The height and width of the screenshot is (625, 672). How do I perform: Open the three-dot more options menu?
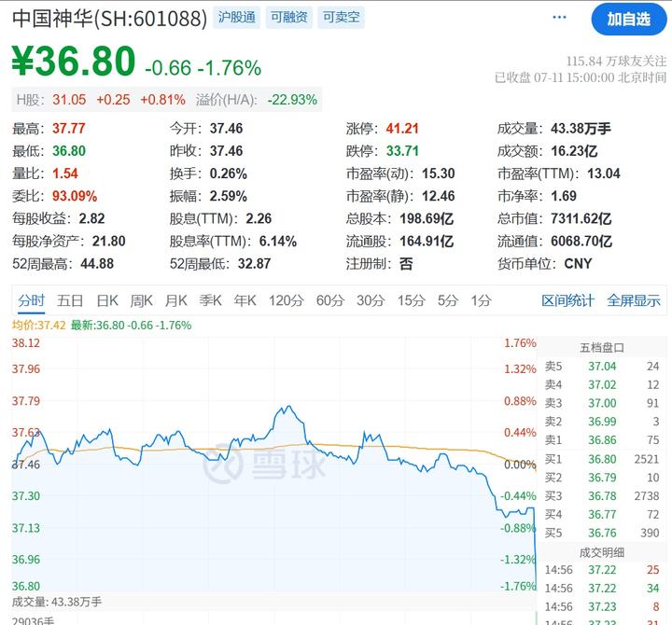(x=559, y=18)
